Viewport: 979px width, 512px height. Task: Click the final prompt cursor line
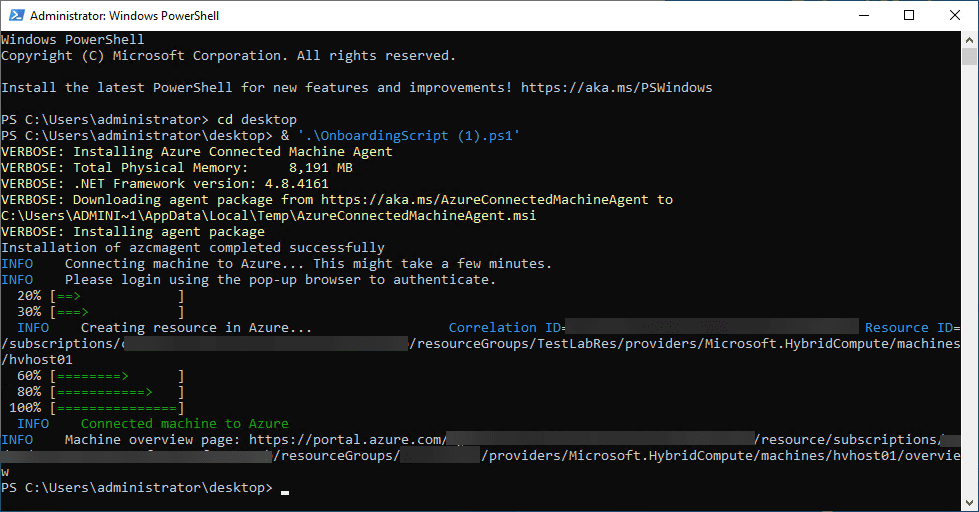click(145, 488)
